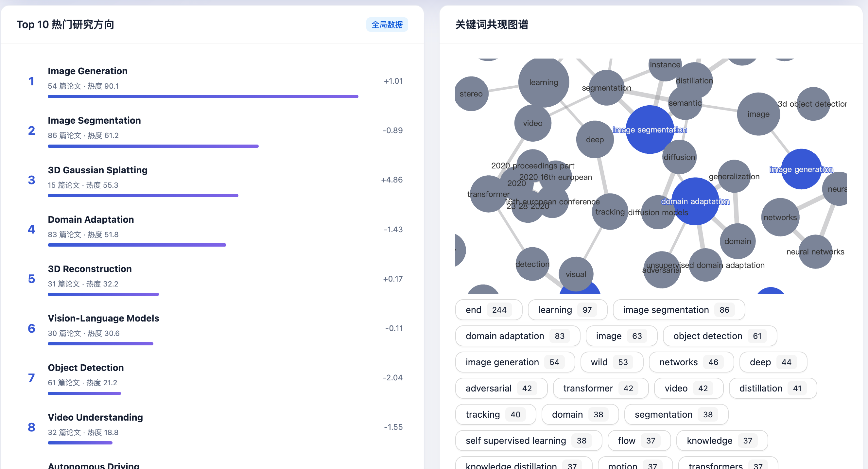Click the diffusion graph node
The height and width of the screenshot is (469, 868).
click(x=679, y=157)
